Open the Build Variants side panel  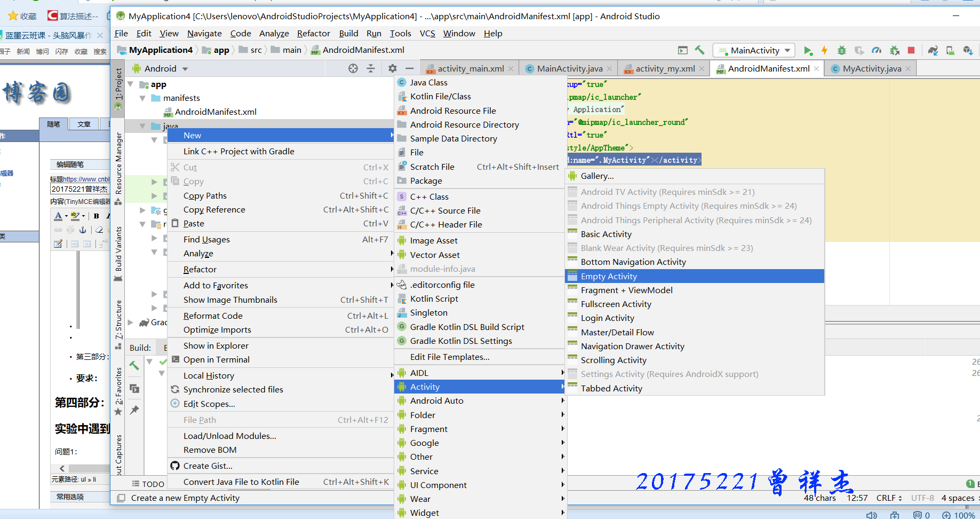coord(118,254)
